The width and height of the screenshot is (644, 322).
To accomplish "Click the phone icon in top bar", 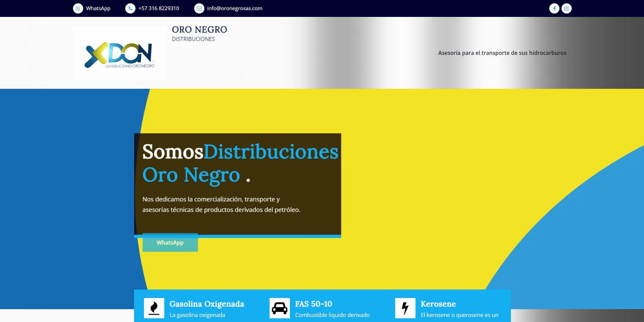I will tap(130, 8).
